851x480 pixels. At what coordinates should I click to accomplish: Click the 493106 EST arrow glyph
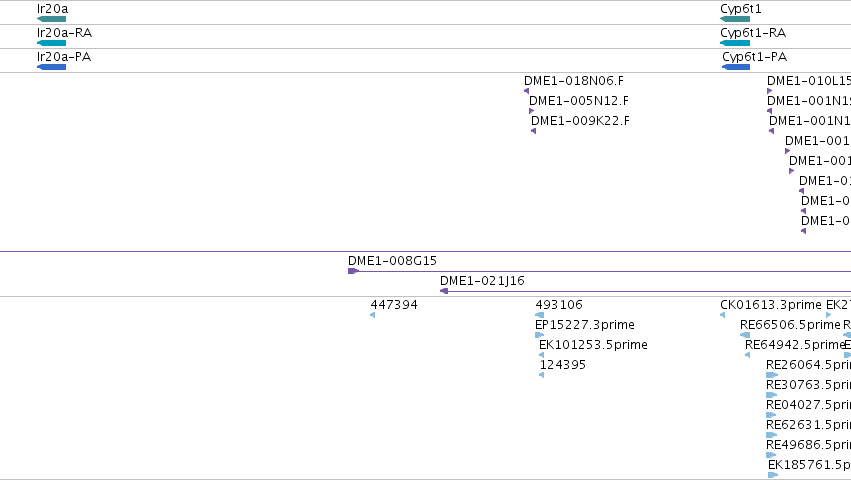[539, 315]
